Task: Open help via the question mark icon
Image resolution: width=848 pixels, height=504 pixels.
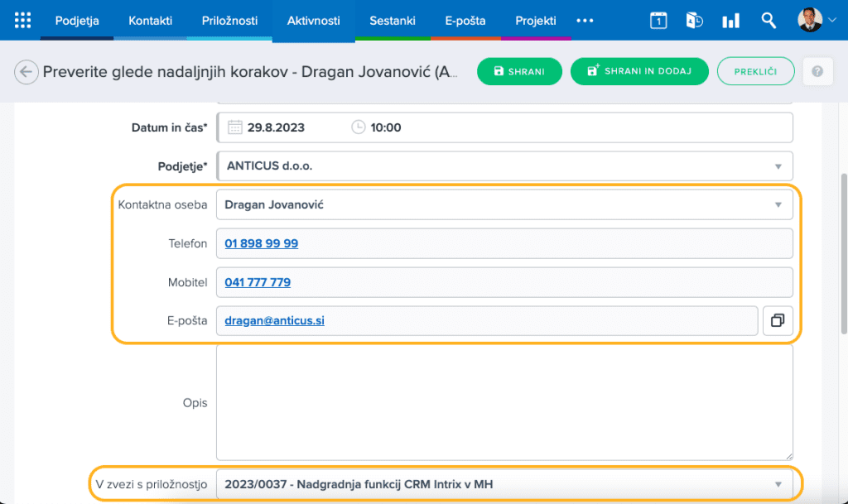Action: point(817,71)
